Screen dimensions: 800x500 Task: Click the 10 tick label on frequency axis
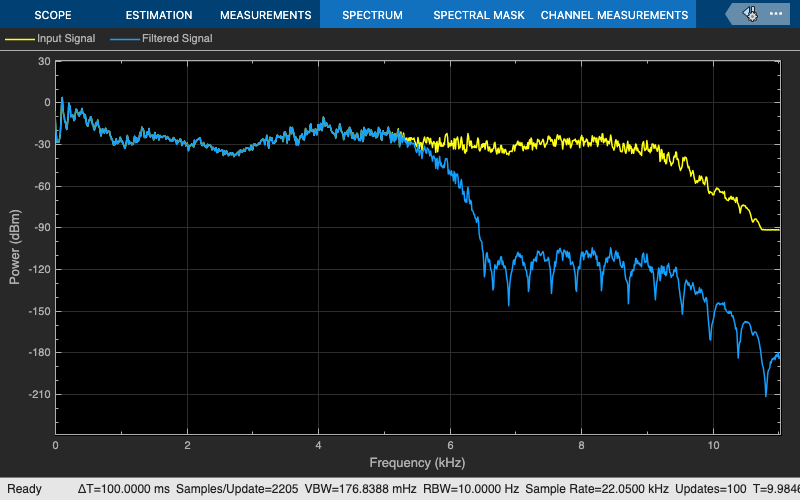713,445
